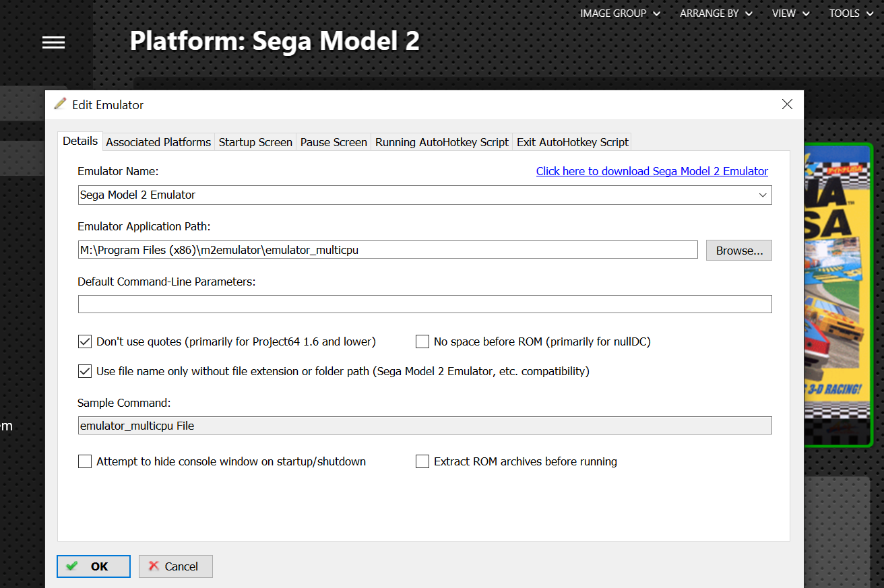This screenshot has height=588, width=884.
Task: Open the IMAGE GROUP menu
Action: [x=620, y=13]
